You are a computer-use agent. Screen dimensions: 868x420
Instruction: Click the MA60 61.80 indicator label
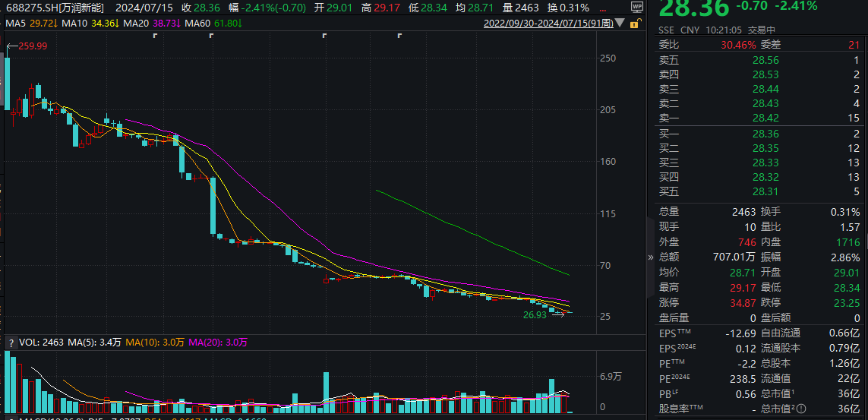point(213,24)
